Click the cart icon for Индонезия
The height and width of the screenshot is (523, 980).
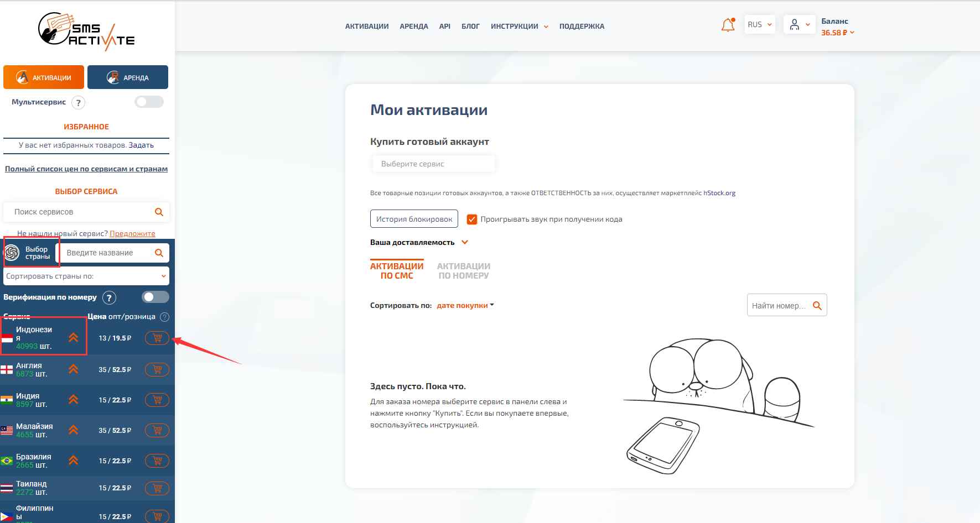[x=157, y=338]
